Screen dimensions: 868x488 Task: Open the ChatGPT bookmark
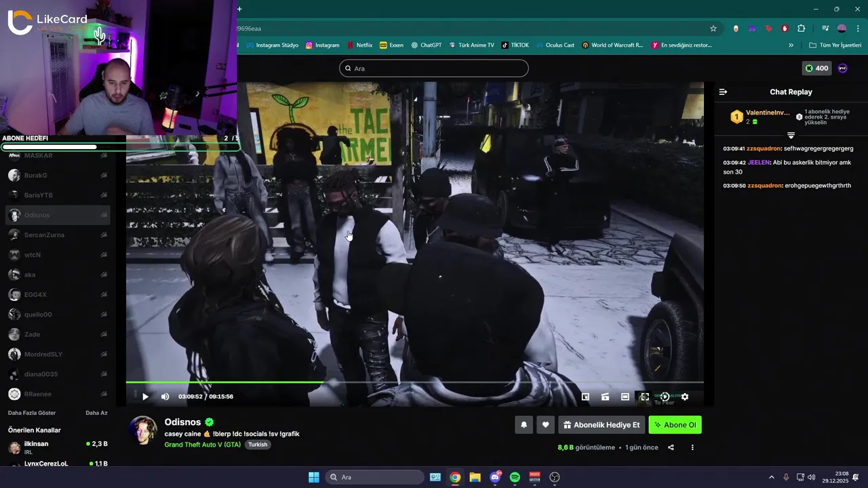(x=426, y=45)
